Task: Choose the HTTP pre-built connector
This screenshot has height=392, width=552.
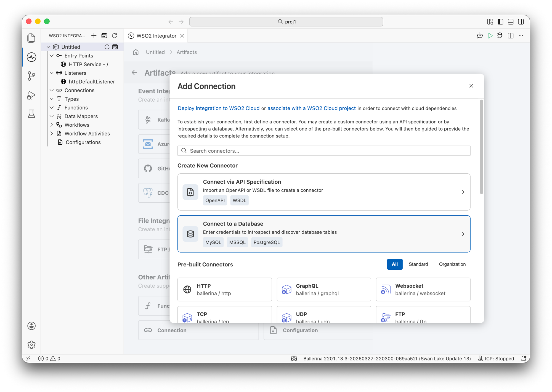Action: coord(225,289)
